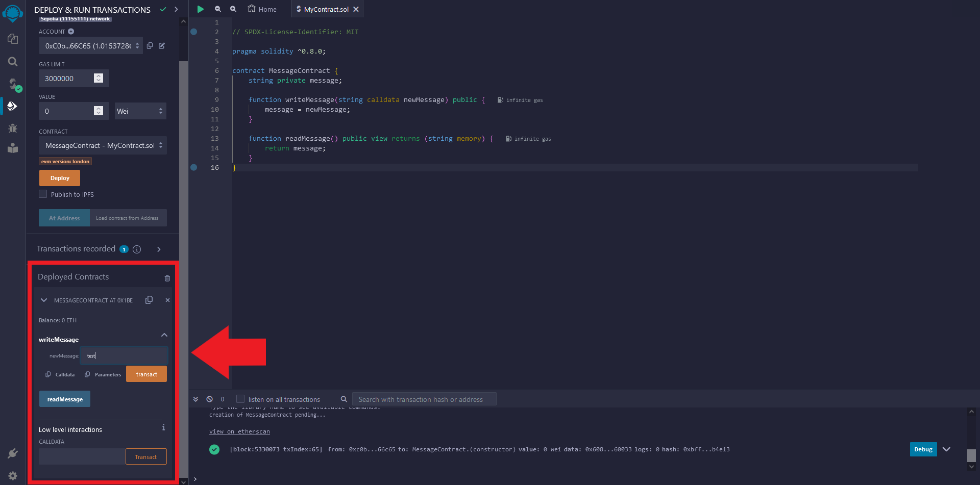Click the green Run script play icon
The image size is (980, 485).
pos(201,9)
